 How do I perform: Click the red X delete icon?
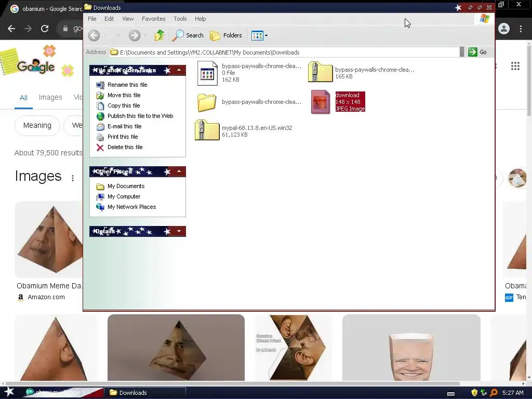(x=100, y=147)
